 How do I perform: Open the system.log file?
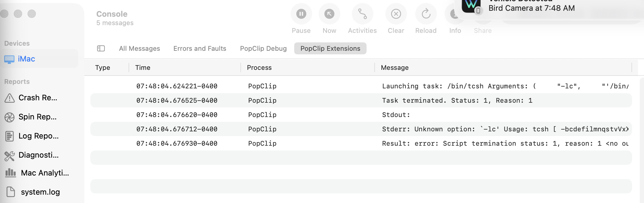pos(40,192)
